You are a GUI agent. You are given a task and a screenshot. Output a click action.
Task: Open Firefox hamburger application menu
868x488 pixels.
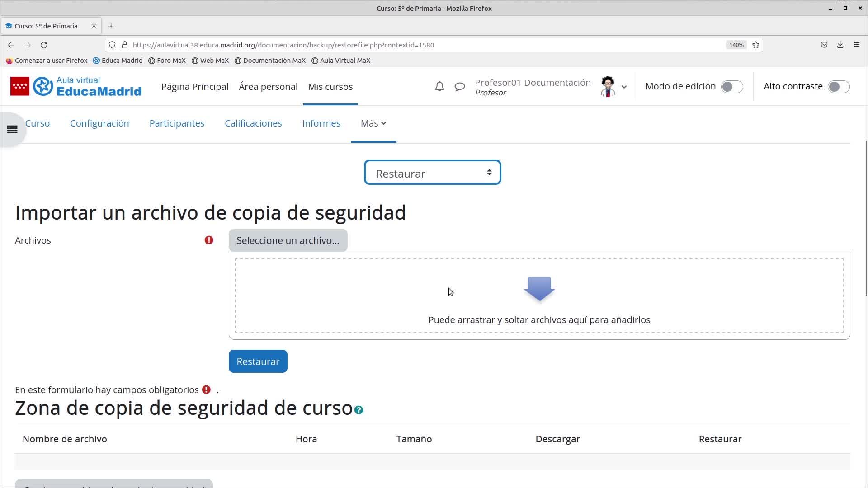pyautogui.click(x=856, y=45)
